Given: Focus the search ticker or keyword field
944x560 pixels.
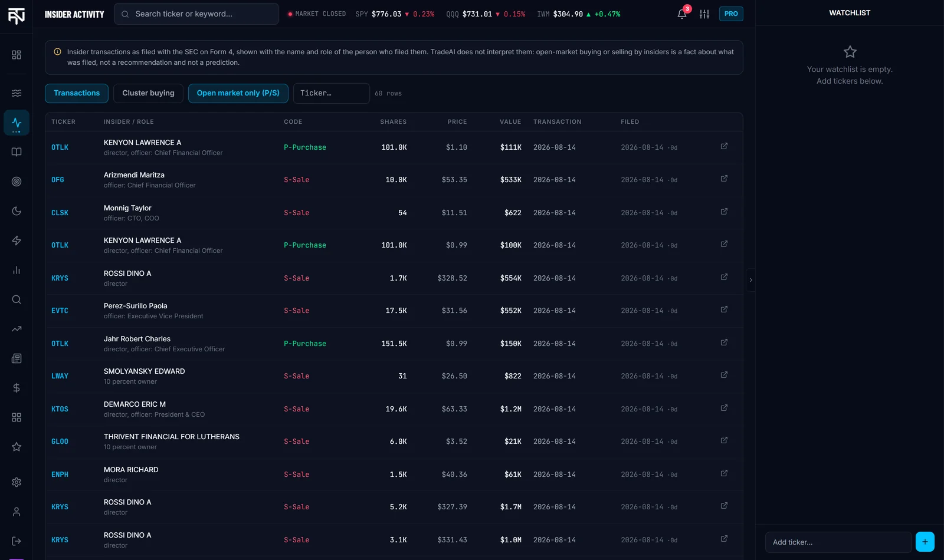Looking at the screenshot, I should (196, 14).
